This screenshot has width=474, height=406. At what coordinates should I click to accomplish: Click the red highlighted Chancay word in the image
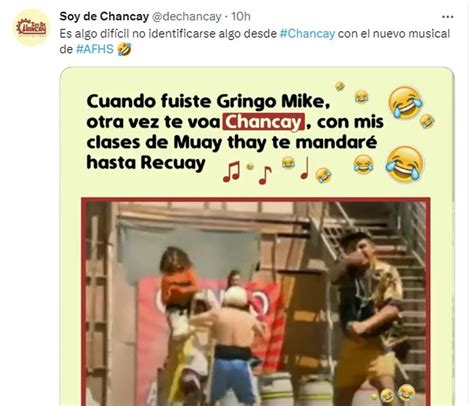264,122
